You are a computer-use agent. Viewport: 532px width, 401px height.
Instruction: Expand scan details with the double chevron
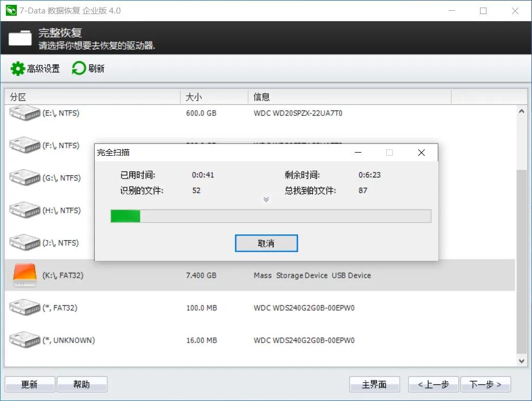[266, 199]
